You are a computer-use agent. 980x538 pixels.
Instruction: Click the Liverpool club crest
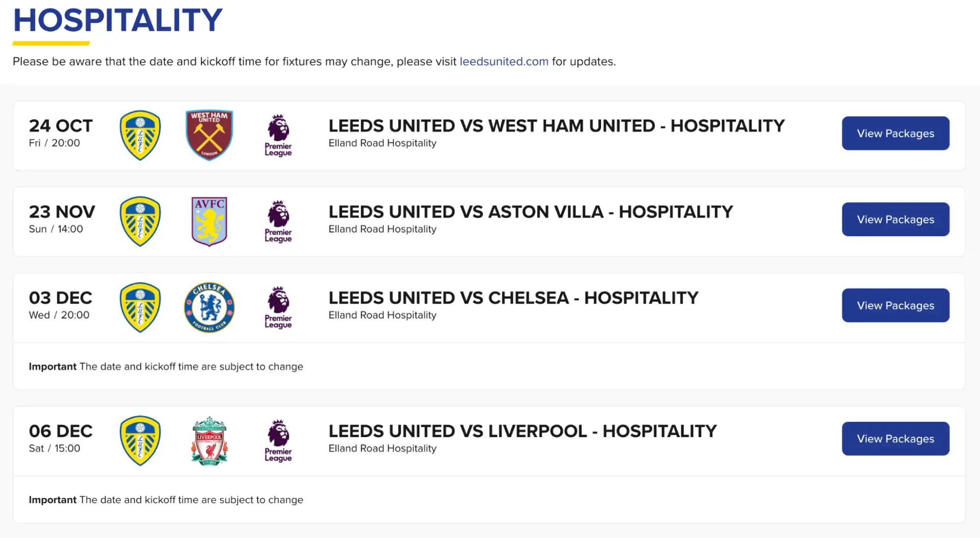coord(209,440)
